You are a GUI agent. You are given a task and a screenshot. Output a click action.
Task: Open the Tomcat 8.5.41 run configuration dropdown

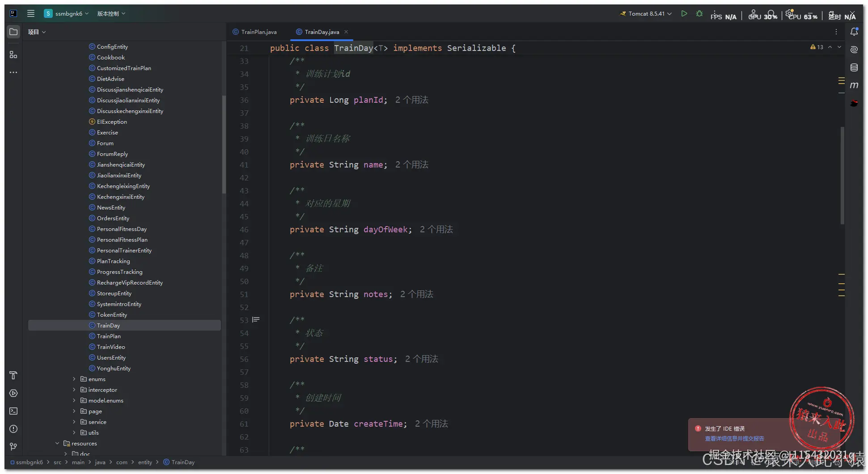coord(646,13)
